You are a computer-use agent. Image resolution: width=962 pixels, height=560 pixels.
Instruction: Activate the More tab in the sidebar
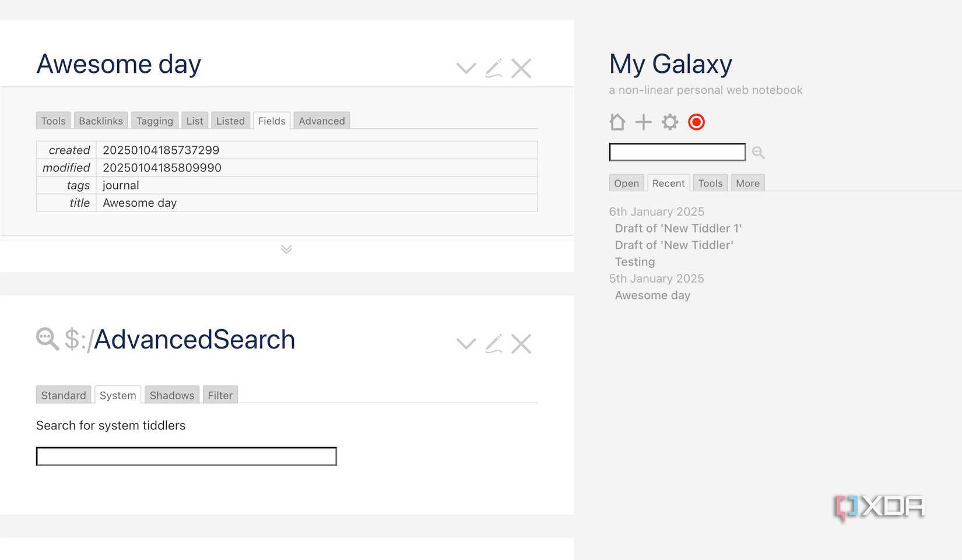[747, 183]
